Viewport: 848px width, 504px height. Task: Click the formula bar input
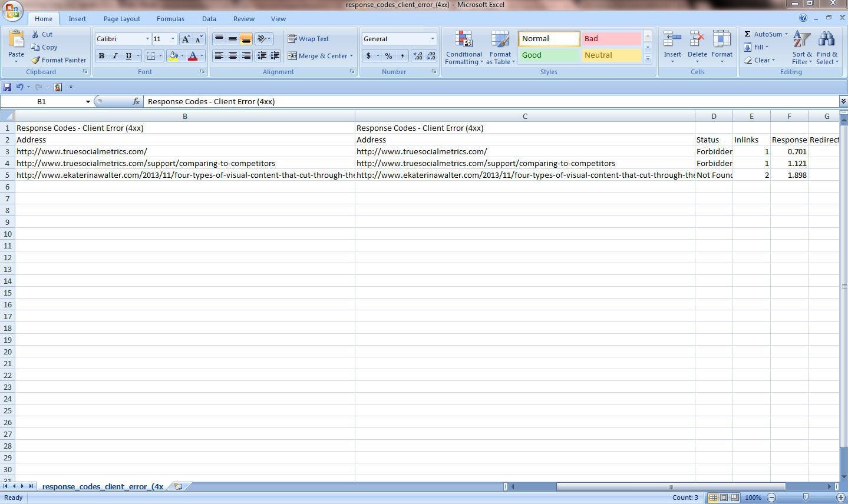click(491, 102)
